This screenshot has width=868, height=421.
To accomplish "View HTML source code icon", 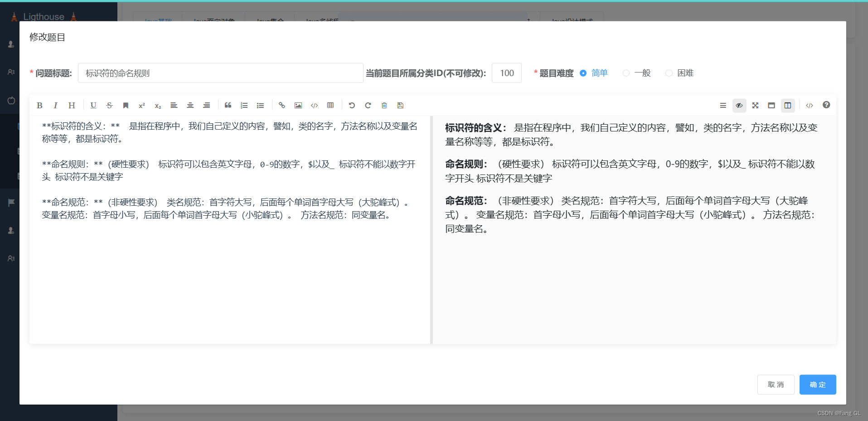I will (810, 105).
